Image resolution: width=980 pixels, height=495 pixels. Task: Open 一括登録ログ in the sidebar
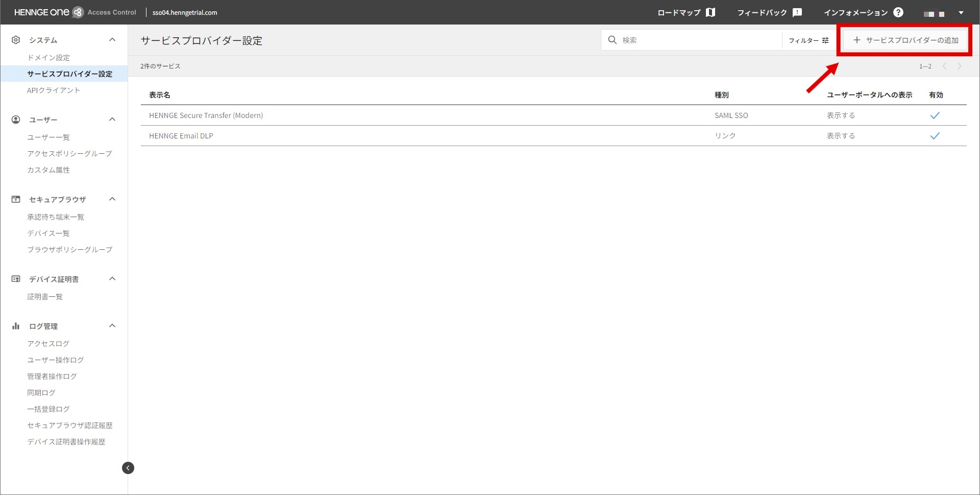tap(48, 409)
